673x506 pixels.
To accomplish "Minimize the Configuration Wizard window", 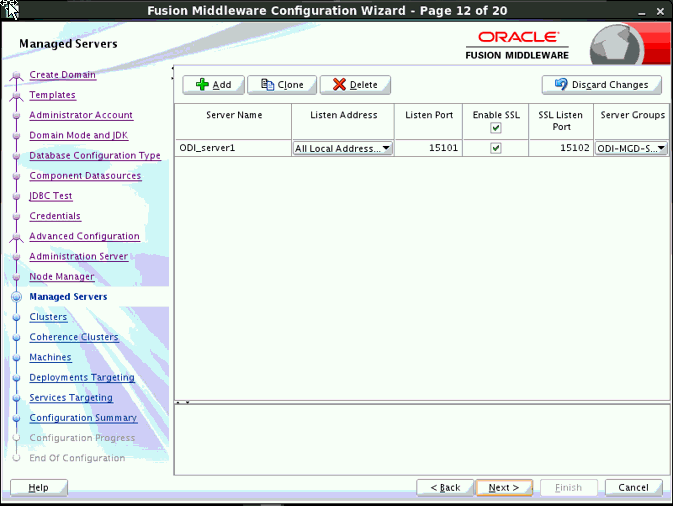I will tap(642, 12).
